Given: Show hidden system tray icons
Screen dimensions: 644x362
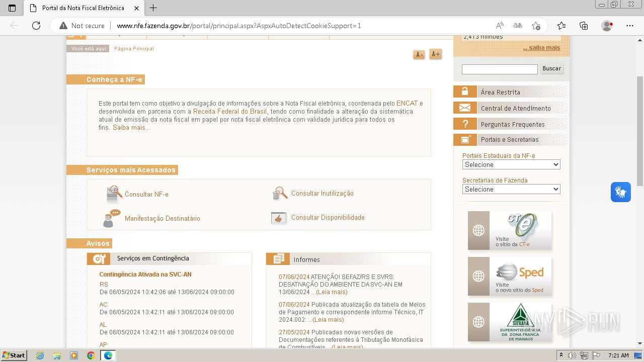Looking at the screenshot, I should pyautogui.click(x=561, y=355).
